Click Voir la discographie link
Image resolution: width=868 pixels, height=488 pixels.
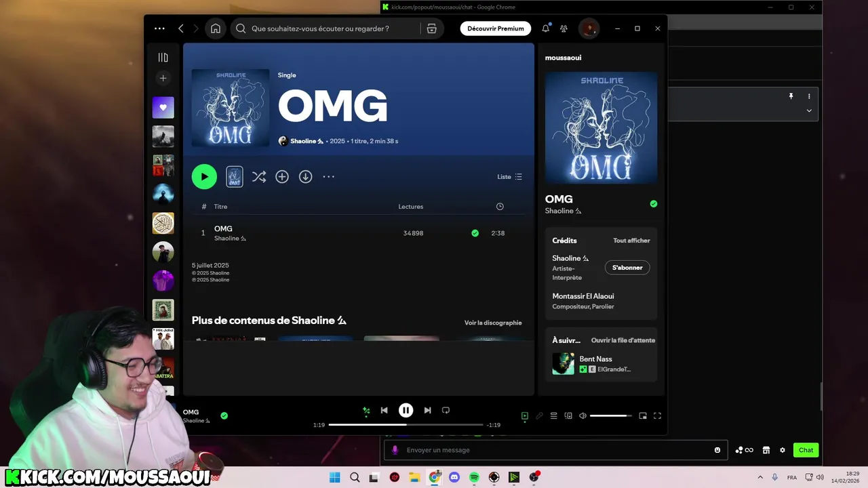click(493, 323)
